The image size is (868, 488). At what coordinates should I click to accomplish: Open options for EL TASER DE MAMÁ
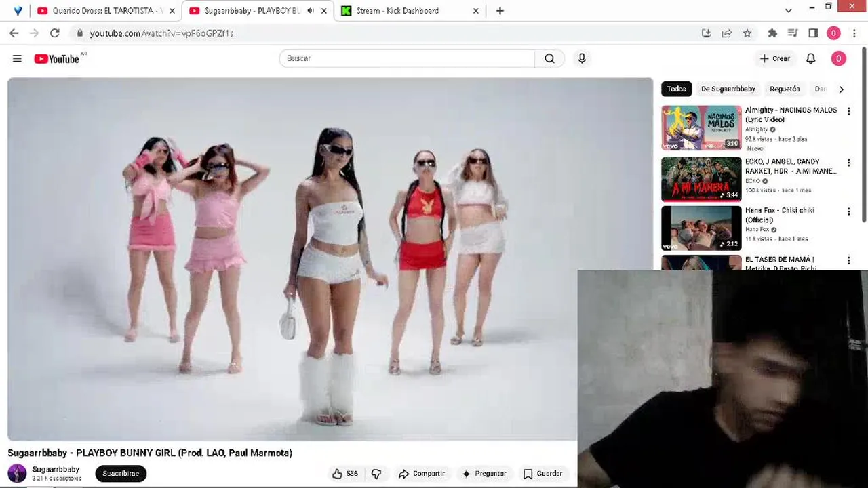848,260
